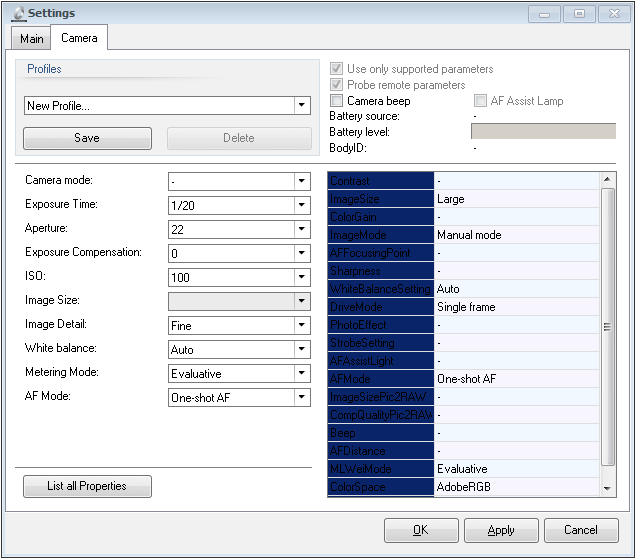Screen dimensions: 636x559
Task: Select the ColorSpace property row
Action: pos(463,486)
